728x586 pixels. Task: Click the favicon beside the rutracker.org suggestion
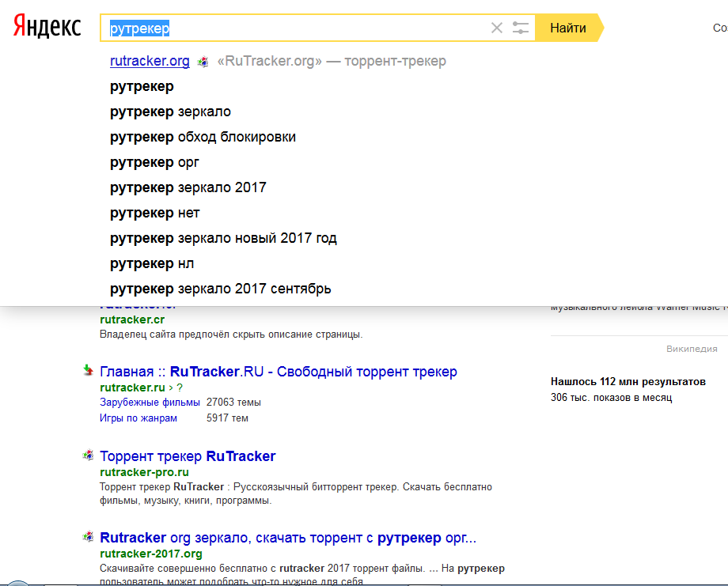click(x=203, y=61)
